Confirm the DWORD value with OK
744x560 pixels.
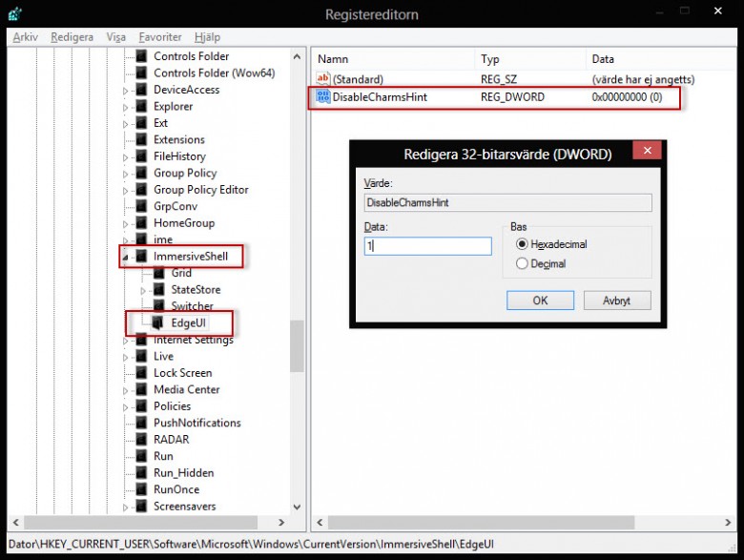540,301
